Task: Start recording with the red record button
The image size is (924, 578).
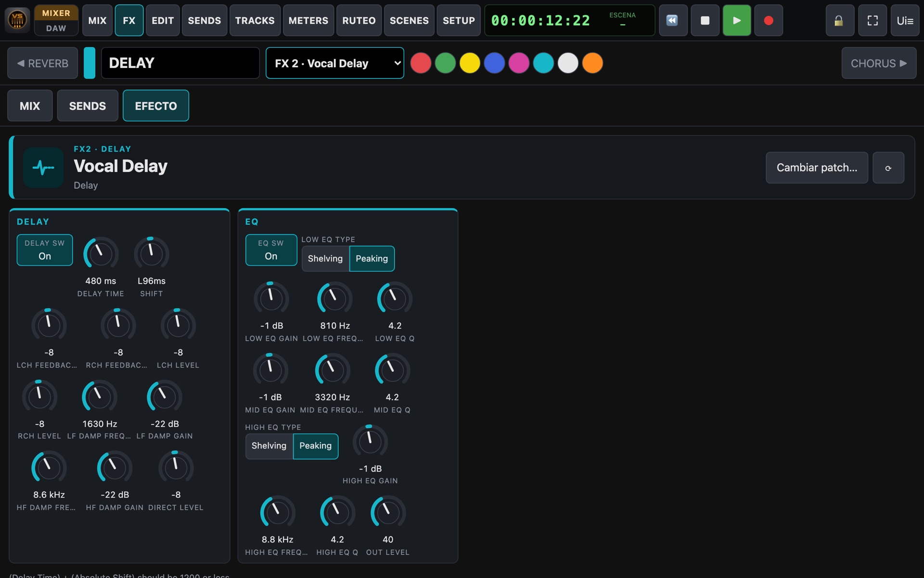Action: tap(769, 20)
